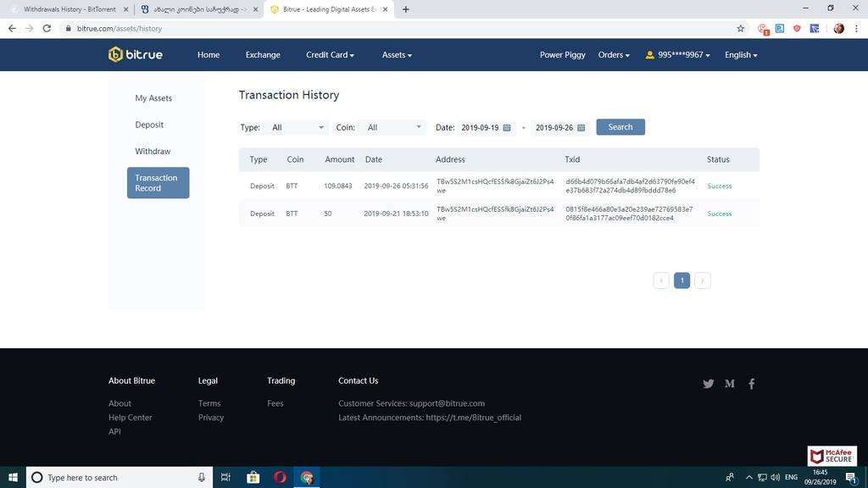Click the amount 109.0843 in the table
This screenshot has height=488, width=868.
[338, 186]
